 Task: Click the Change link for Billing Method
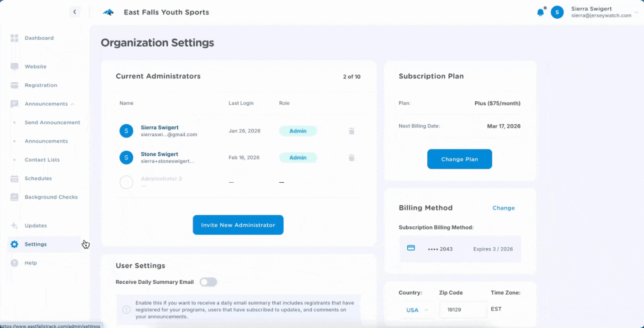[x=504, y=208]
